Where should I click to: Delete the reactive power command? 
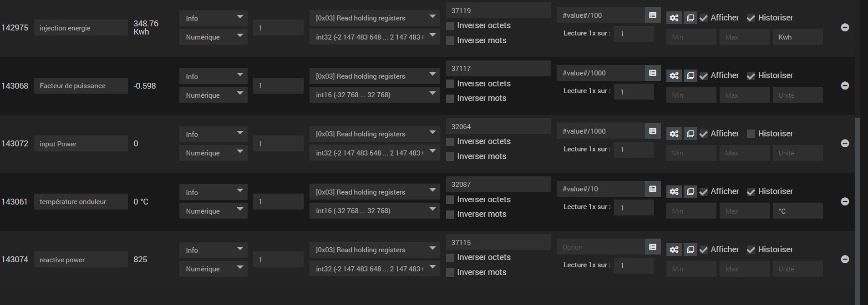coord(845,259)
